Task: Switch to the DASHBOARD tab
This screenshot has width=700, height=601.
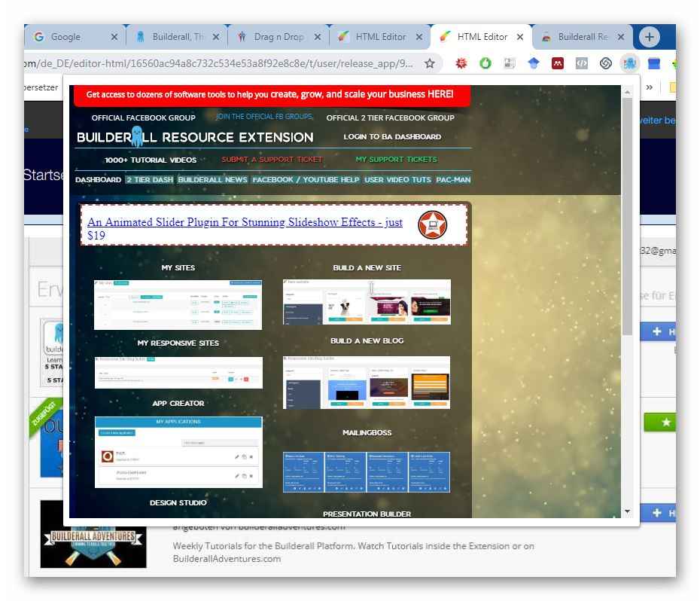Action: point(98,180)
